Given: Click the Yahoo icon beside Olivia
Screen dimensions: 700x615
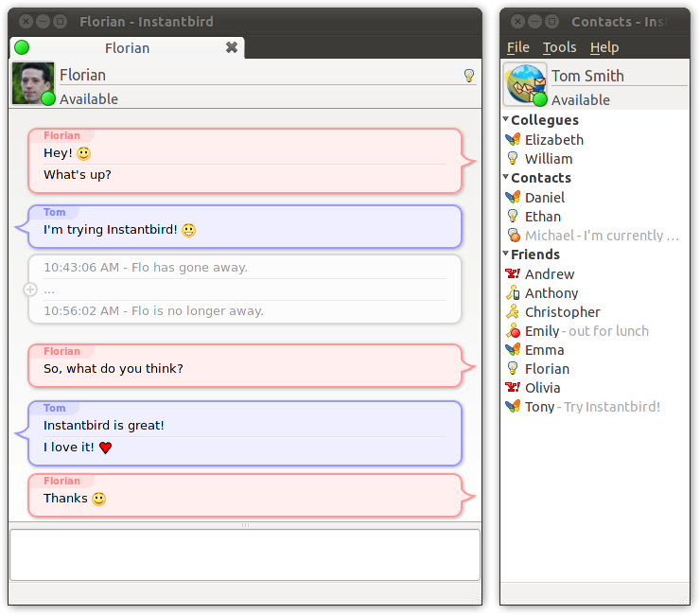Looking at the screenshot, I should (x=513, y=387).
